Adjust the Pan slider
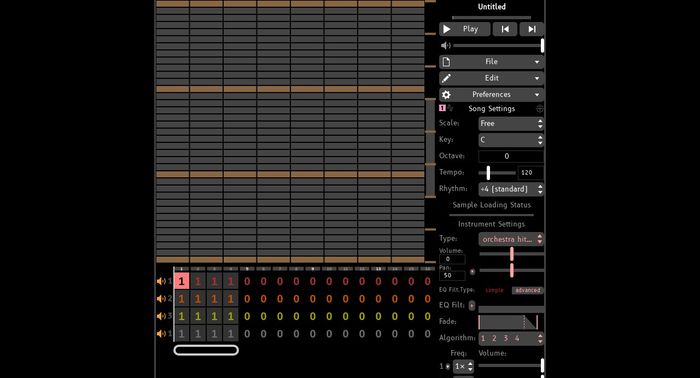Image resolution: width=700 pixels, height=378 pixels. (x=511, y=270)
